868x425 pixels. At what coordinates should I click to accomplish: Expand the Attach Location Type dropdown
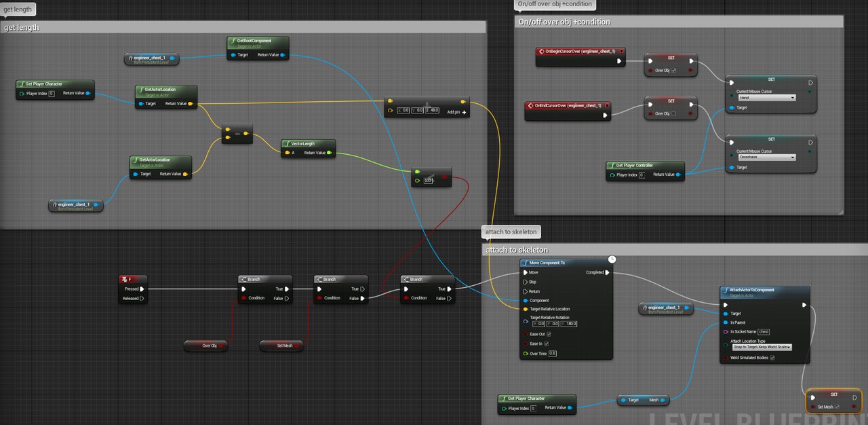(762, 347)
